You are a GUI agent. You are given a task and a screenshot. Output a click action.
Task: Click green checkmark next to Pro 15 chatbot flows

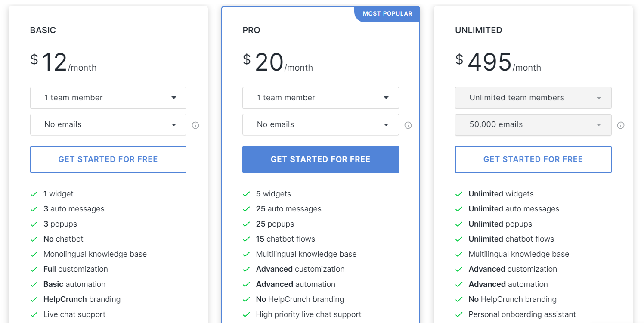click(x=246, y=239)
